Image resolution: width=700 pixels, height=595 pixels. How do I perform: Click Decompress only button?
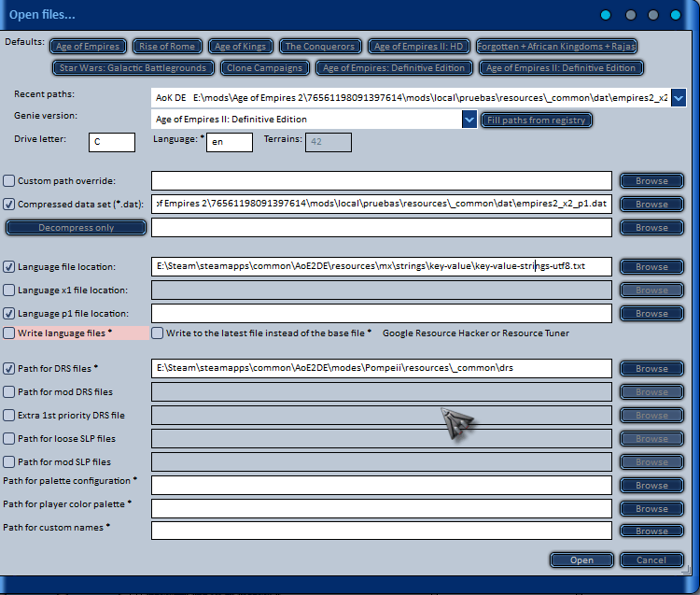coord(76,227)
